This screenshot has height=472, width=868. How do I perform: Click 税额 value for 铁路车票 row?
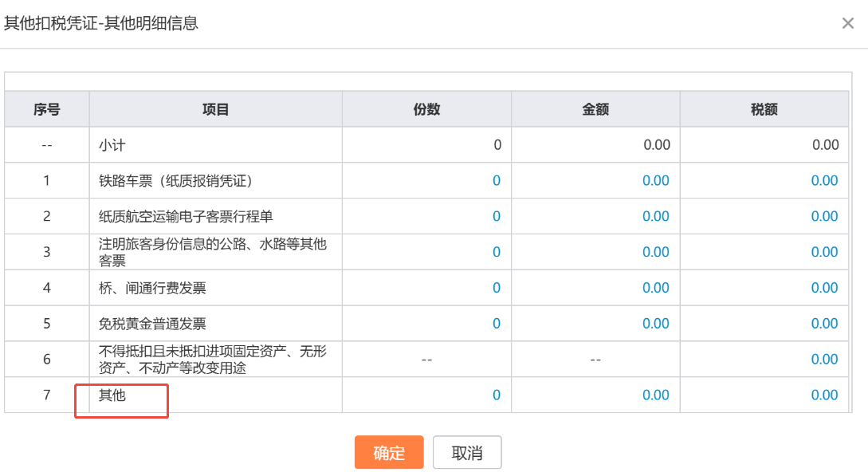point(824,181)
